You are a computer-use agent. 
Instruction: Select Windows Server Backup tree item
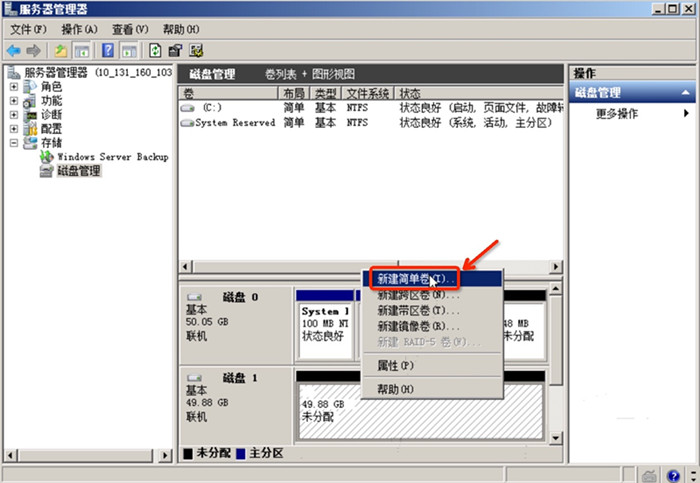(x=112, y=157)
